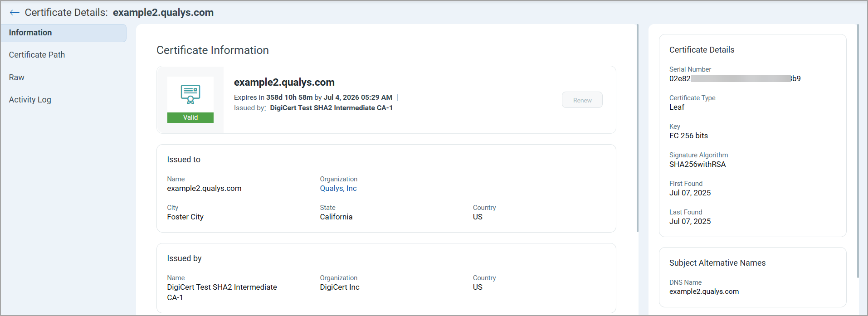Go back using the left arrow icon
Viewport: 868px width, 316px height.
pyautogui.click(x=15, y=13)
